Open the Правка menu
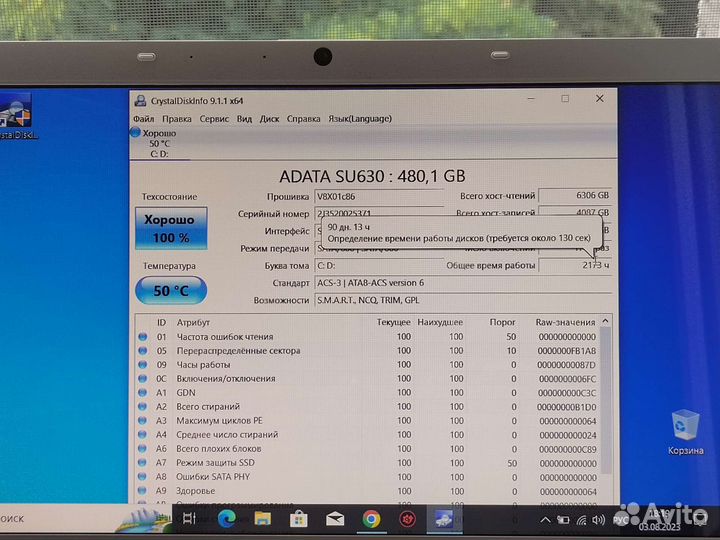The image size is (720, 540). 177,118
